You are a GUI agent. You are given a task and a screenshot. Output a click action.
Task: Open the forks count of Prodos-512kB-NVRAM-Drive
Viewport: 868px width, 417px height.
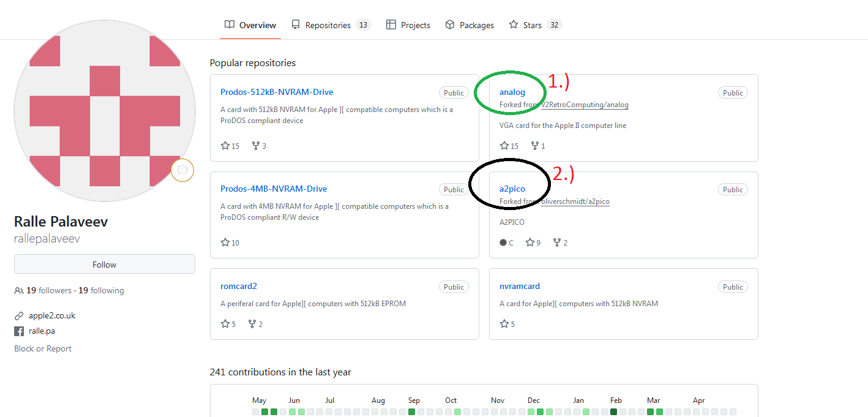(x=259, y=146)
